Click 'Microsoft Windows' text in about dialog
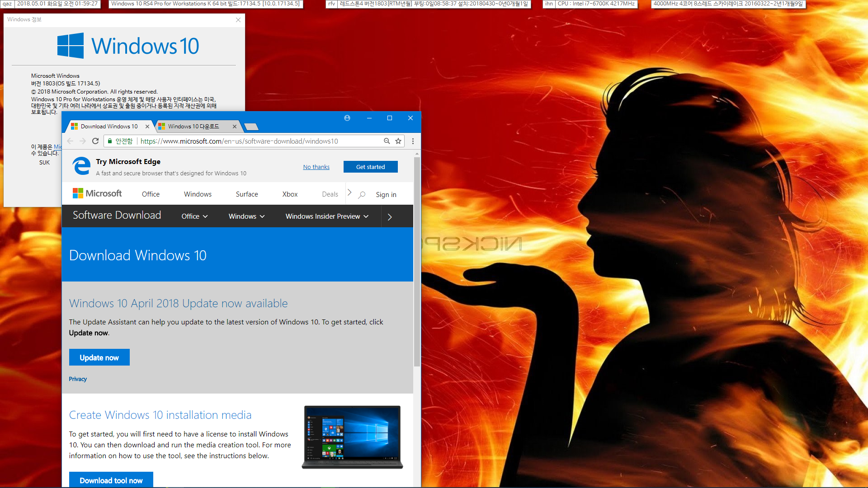The image size is (868, 488). (x=55, y=76)
